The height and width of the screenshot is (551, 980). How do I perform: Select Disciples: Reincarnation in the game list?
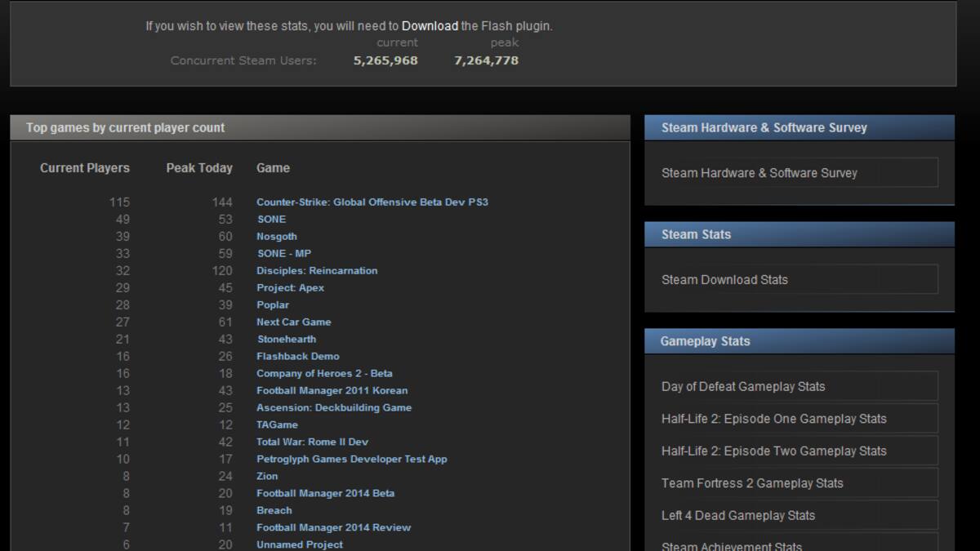(x=317, y=270)
